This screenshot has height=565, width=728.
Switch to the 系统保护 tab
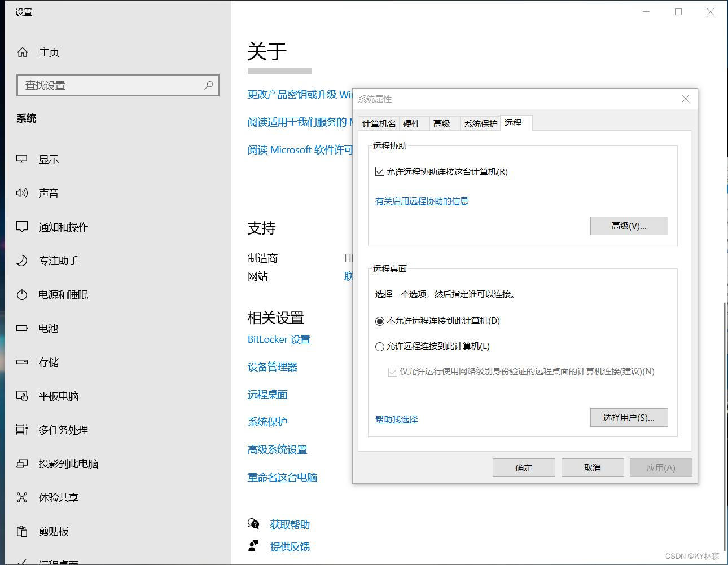[480, 123]
